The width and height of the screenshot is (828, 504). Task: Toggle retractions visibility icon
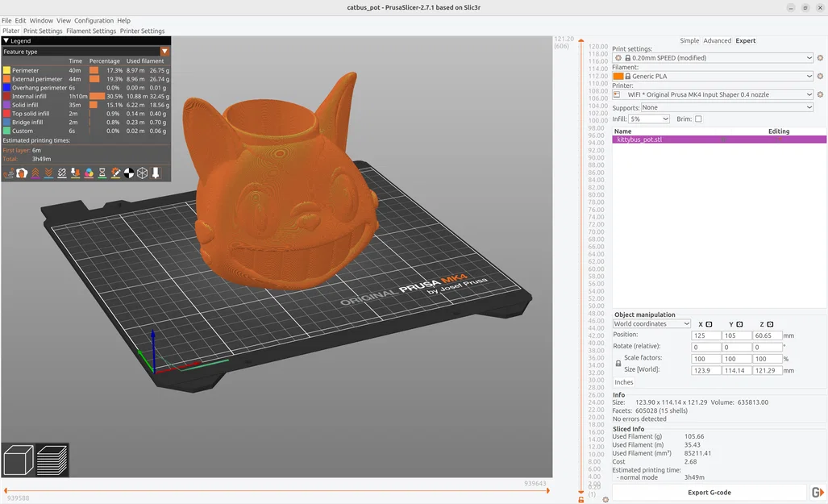tap(35, 173)
